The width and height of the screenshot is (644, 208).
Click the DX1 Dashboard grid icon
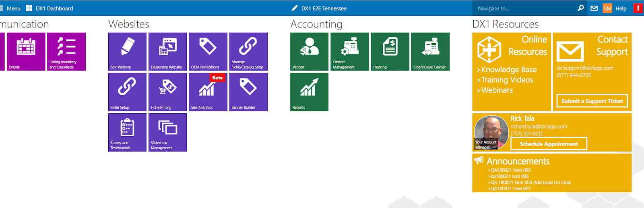(x=29, y=8)
